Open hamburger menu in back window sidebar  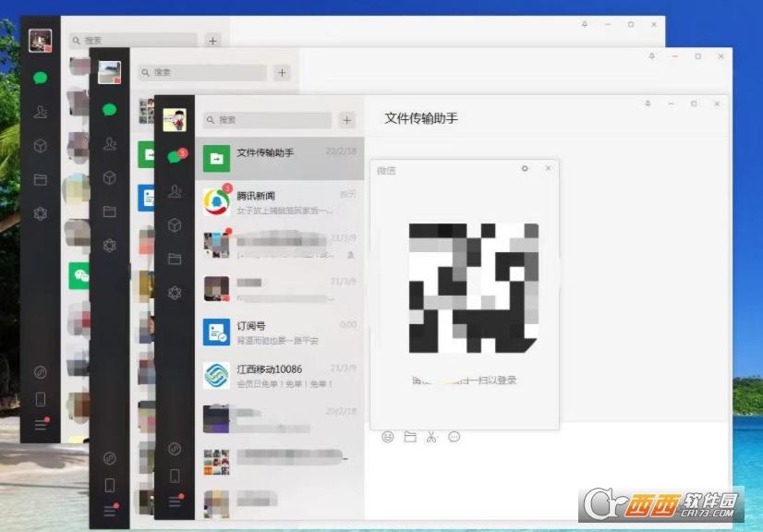tap(41, 425)
